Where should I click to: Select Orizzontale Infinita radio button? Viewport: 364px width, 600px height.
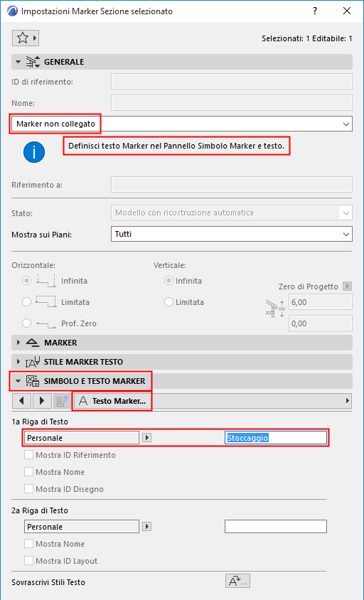click(26, 281)
